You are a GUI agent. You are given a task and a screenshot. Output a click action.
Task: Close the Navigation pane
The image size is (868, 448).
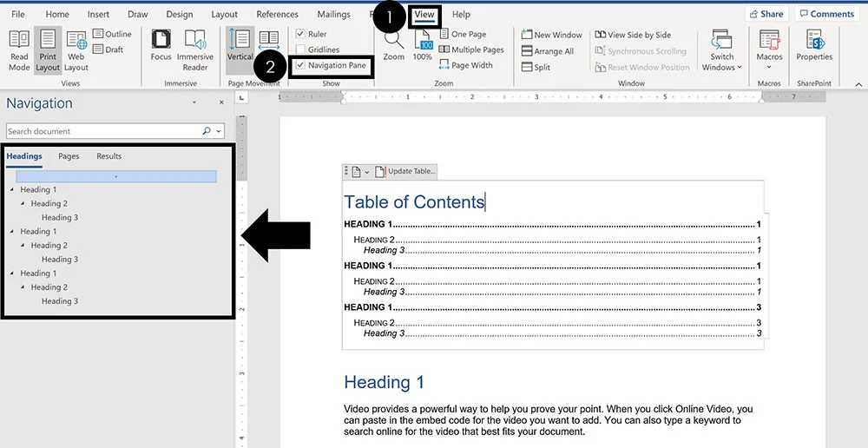[221, 103]
